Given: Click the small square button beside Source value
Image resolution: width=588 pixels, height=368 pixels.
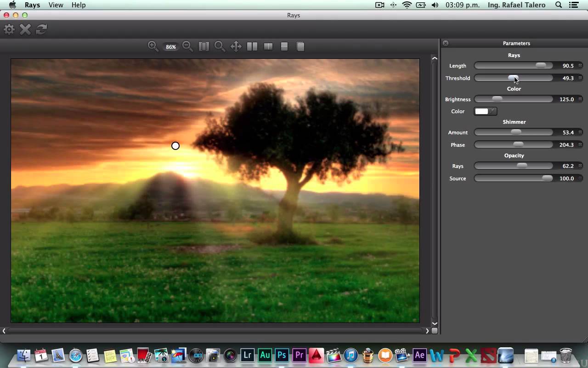Looking at the screenshot, I should tap(580, 178).
